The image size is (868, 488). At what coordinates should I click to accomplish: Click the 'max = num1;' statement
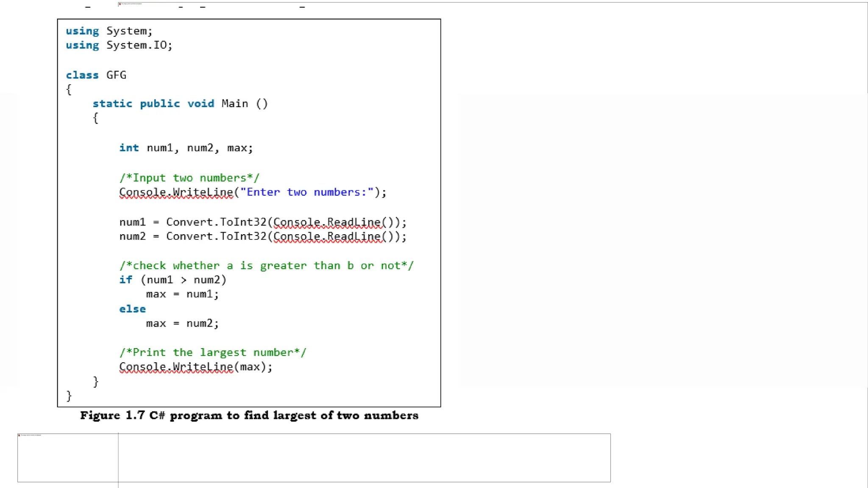tap(182, 294)
